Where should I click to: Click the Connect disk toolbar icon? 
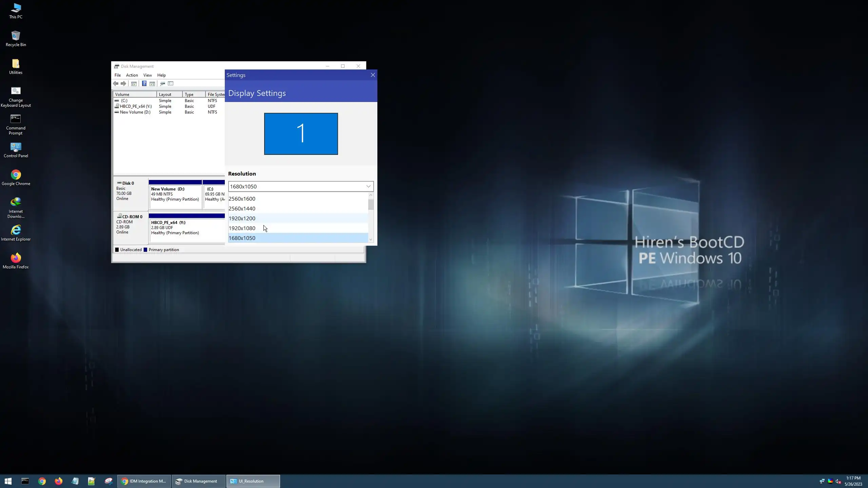[x=162, y=84]
